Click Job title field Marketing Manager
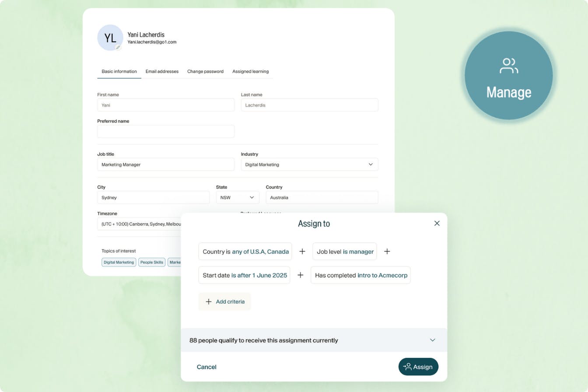The height and width of the screenshot is (392, 588). (x=166, y=164)
